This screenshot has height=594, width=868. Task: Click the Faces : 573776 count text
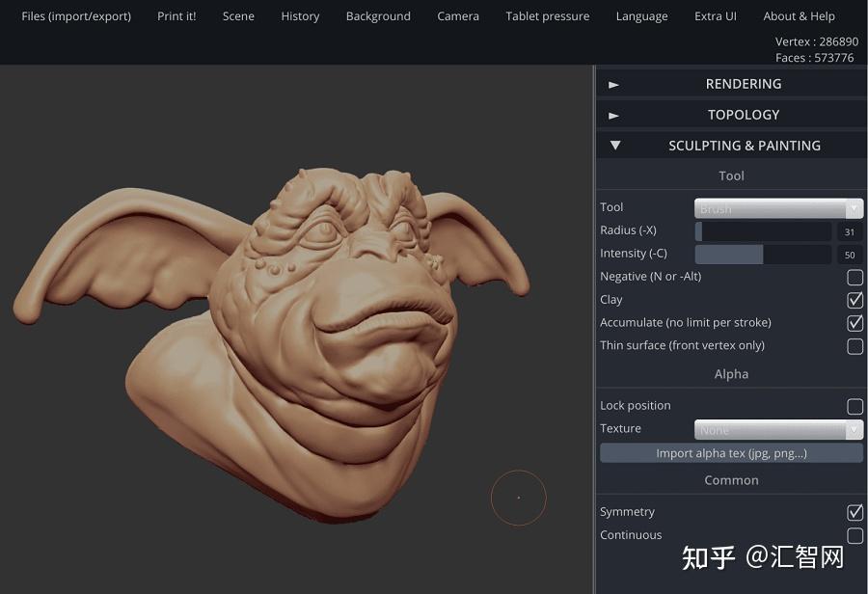pos(814,58)
